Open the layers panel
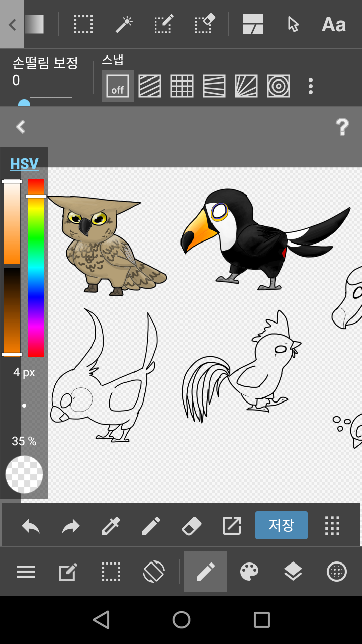Viewport: 362px width, 644px height. pos(293,572)
